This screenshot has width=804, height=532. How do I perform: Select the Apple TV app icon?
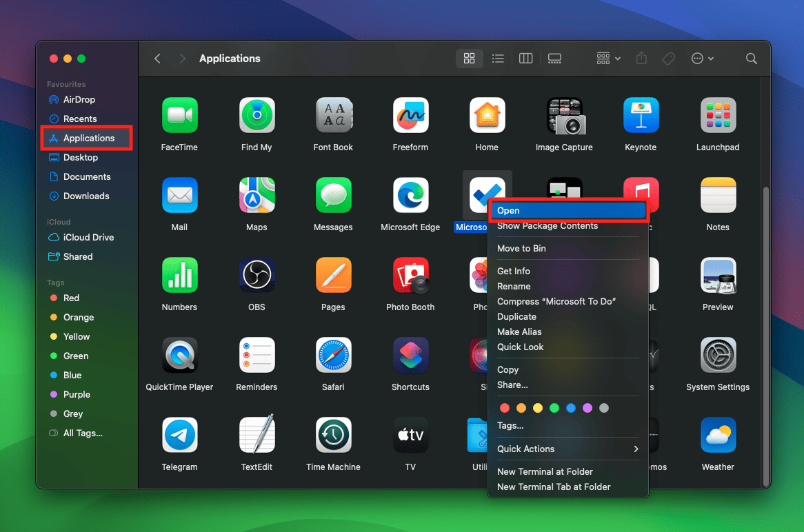(410, 435)
